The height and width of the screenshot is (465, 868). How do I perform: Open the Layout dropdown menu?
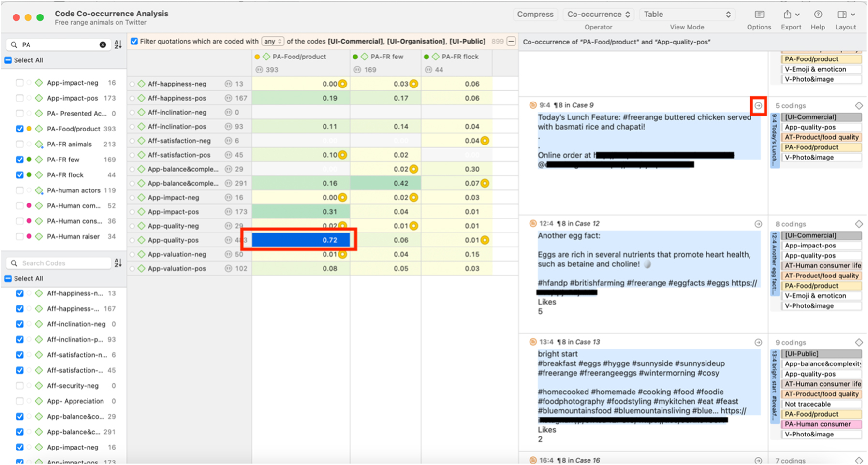[x=853, y=15]
